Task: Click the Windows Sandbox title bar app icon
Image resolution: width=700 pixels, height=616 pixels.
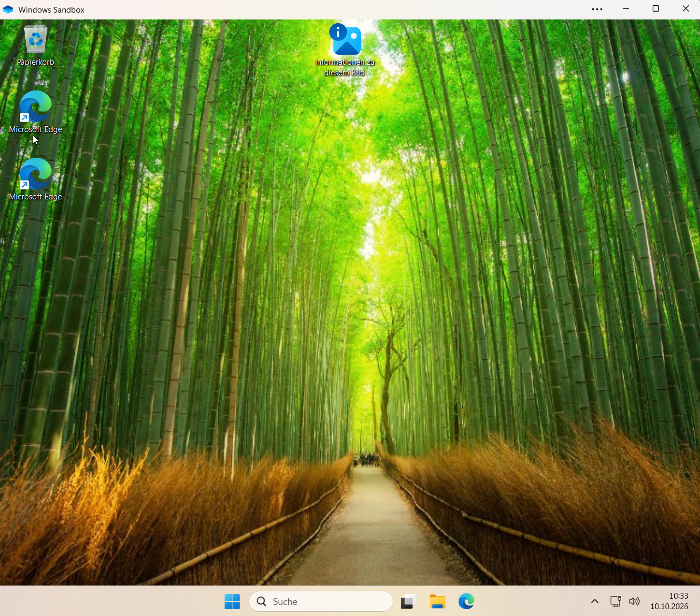Action: (x=8, y=9)
